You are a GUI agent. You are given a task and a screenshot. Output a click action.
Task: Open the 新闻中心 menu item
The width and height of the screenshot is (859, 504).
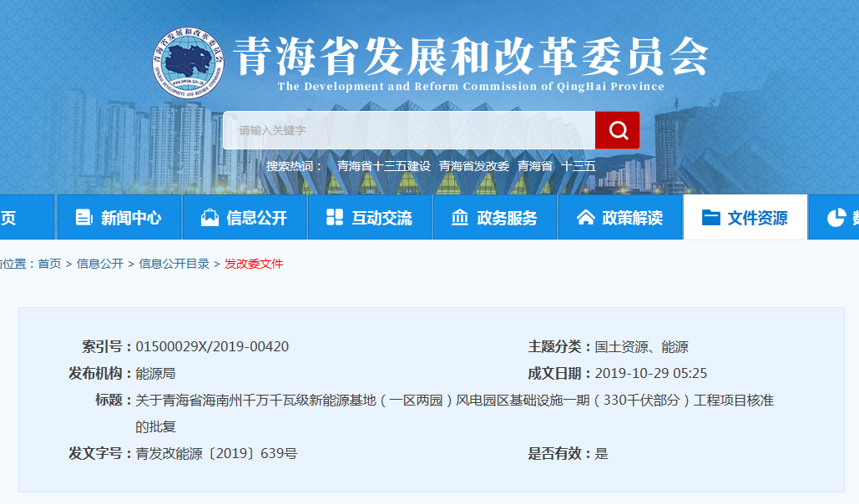click(x=119, y=217)
